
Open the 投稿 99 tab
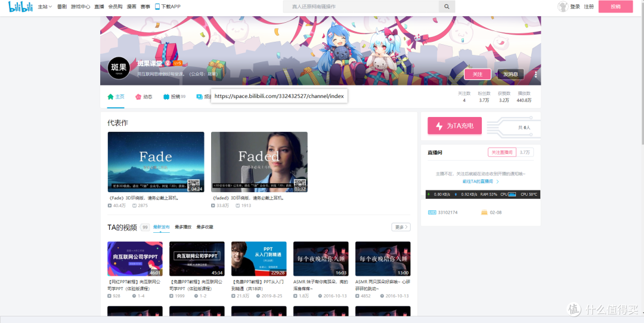coord(175,97)
